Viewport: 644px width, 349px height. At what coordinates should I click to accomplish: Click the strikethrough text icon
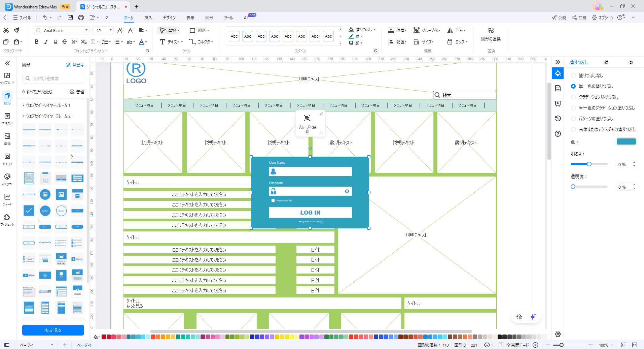click(x=65, y=42)
